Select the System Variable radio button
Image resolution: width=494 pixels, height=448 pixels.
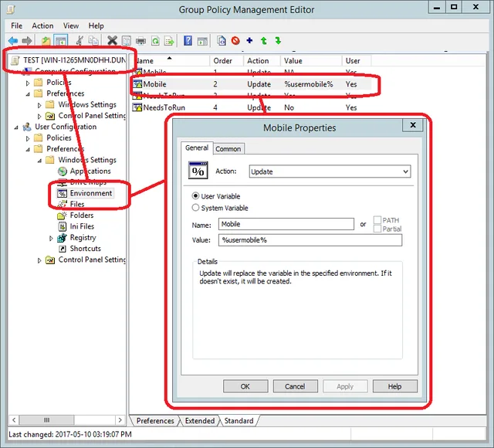[x=195, y=208]
